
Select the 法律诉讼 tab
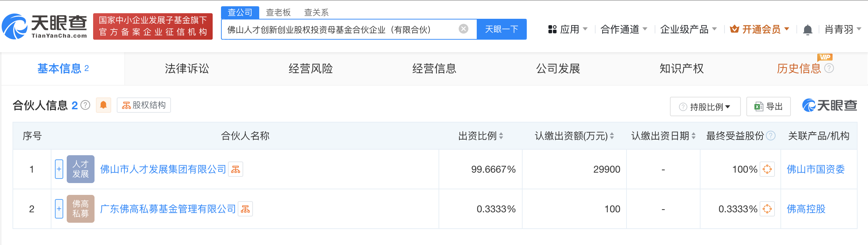tap(187, 69)
